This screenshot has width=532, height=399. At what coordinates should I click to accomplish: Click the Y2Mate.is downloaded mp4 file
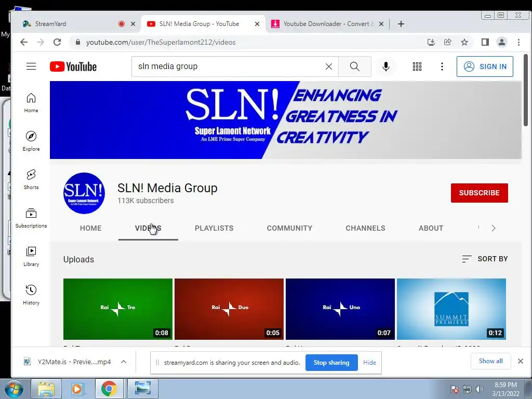(68, 362)
